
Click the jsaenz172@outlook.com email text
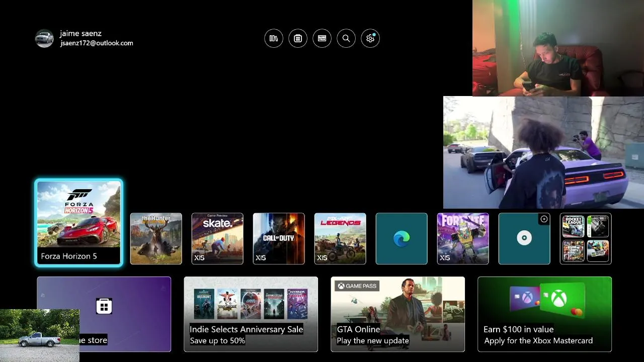click(x=97, y=43)
